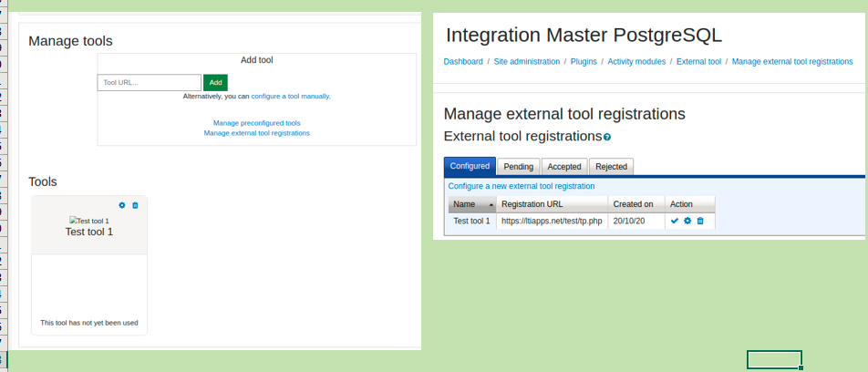Image resolution: width=868 pixels, height=372 pixels.
Task: Switch to the Pending tab
Action: [x=518, y=167]
